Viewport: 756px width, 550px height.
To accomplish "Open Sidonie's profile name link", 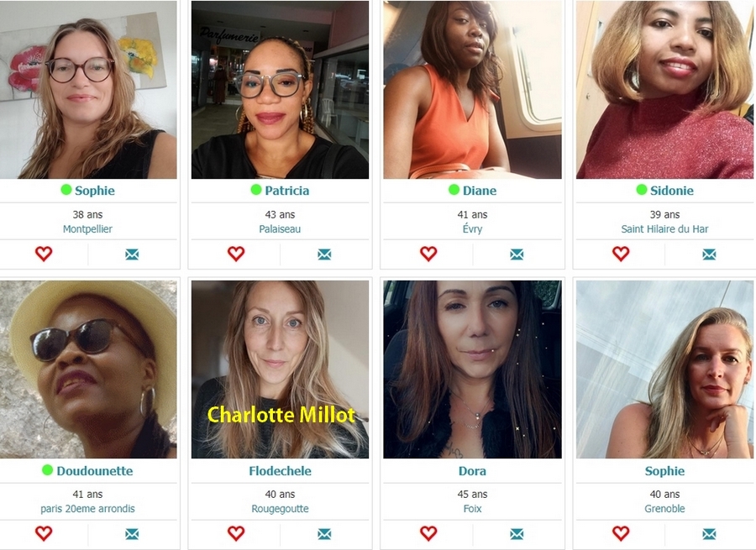I will 672,191.
